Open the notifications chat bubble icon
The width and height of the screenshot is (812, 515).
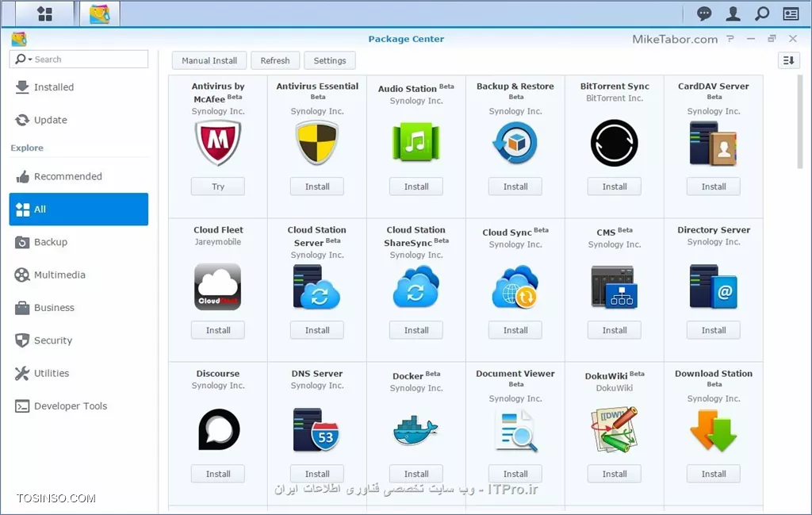(x=704, y=13)
